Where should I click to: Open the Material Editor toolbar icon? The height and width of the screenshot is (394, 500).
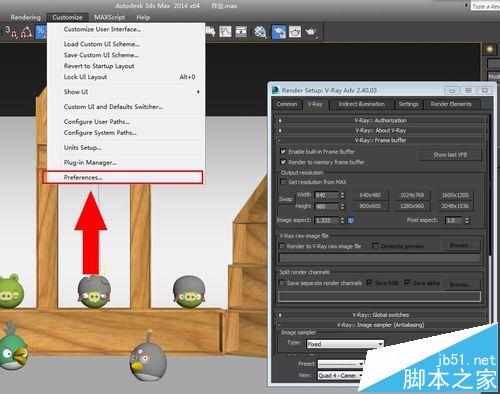click(260, 32)
